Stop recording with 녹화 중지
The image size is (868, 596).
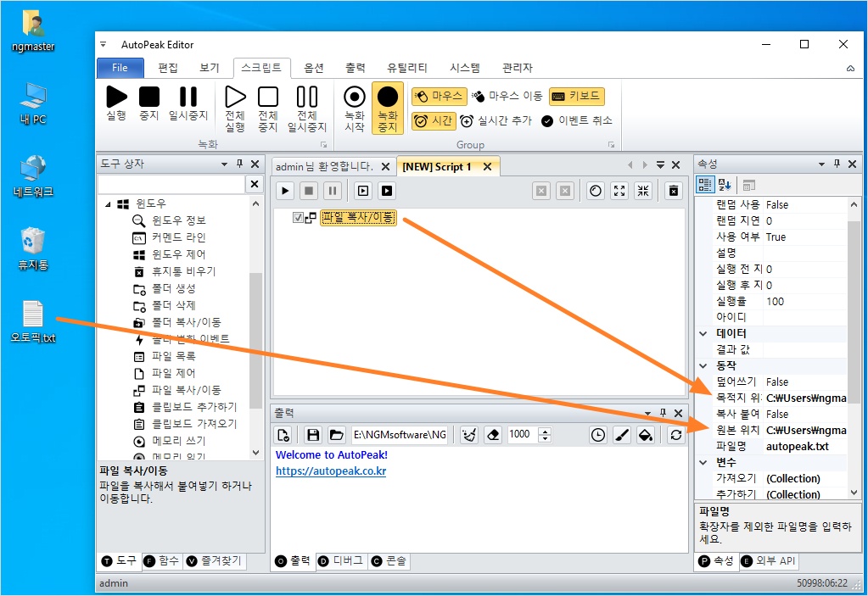pos(388,109)
